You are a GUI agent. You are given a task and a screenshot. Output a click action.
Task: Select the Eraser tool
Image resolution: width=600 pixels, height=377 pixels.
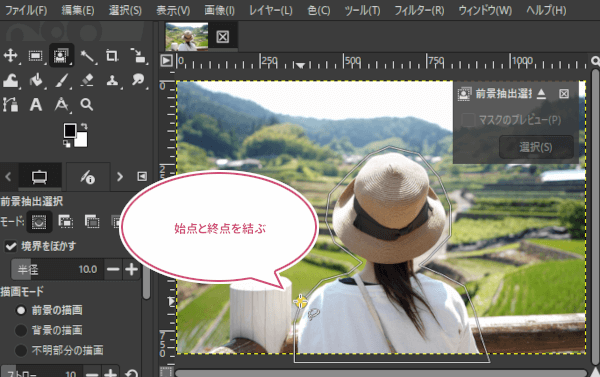tap(87, 80)
